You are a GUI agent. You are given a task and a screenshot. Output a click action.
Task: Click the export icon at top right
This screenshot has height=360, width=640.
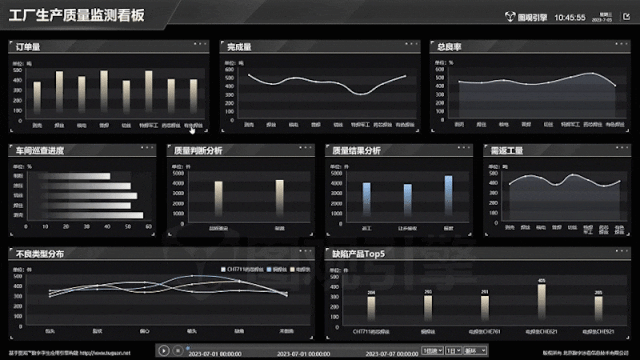point(627,17)
